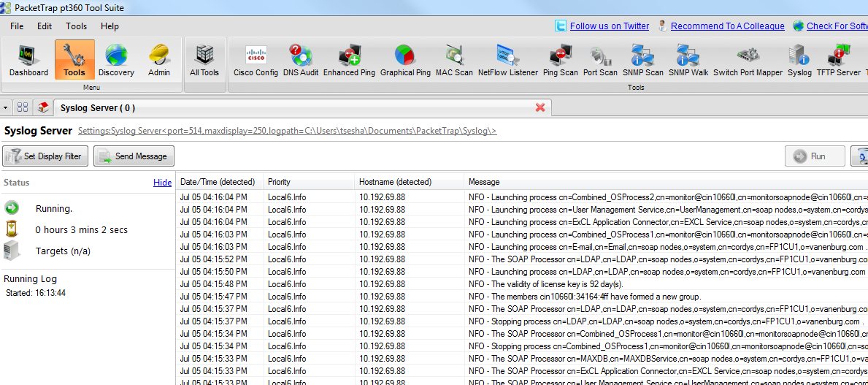The image size is (868, 385).
Task: Open the Cisco Config tool
Action: [256, 60]
